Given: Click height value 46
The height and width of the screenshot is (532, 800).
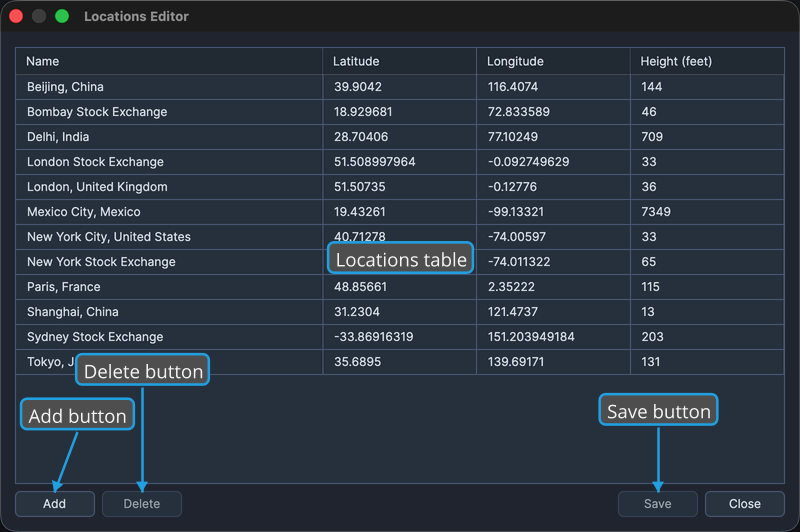Looking at the screenshot, I should pyautogui.click(x=649, y=112).
